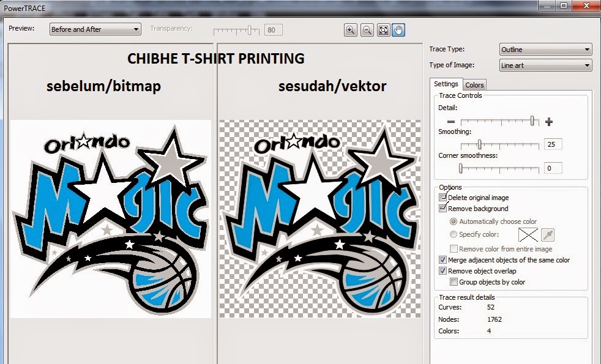
Task: Open the Trace Type dropdown
Action: tap(545, 50)
